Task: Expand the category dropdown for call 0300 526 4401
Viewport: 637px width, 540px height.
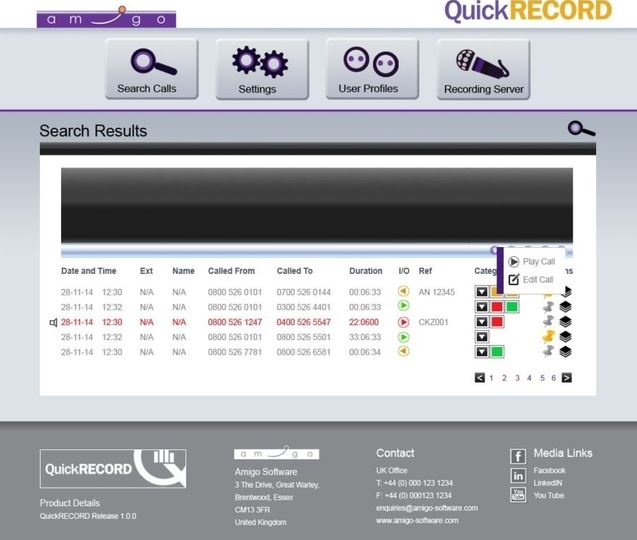Action: [482, 307]
